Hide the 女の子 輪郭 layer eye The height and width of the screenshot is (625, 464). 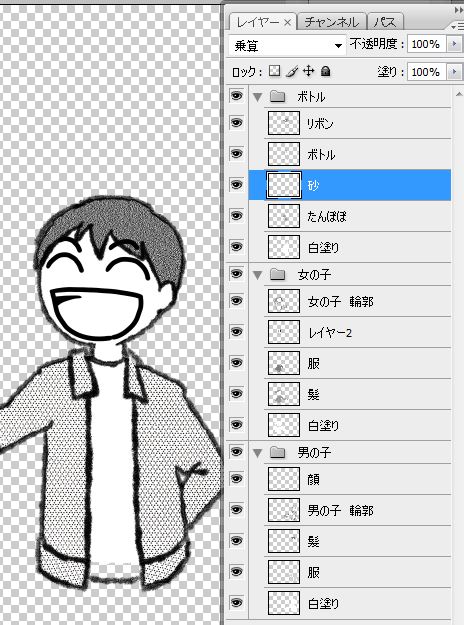tap(236, 301)
